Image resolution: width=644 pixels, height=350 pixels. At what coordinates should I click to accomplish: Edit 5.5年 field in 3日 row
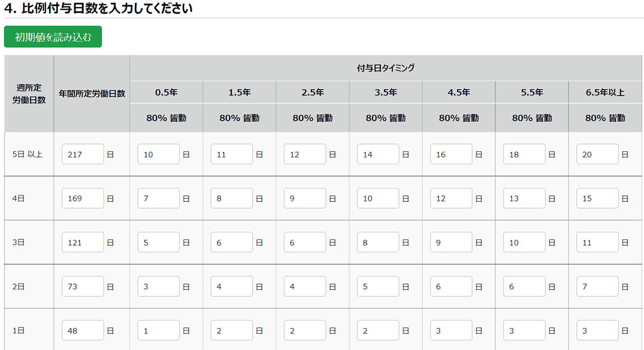(524, 242)
